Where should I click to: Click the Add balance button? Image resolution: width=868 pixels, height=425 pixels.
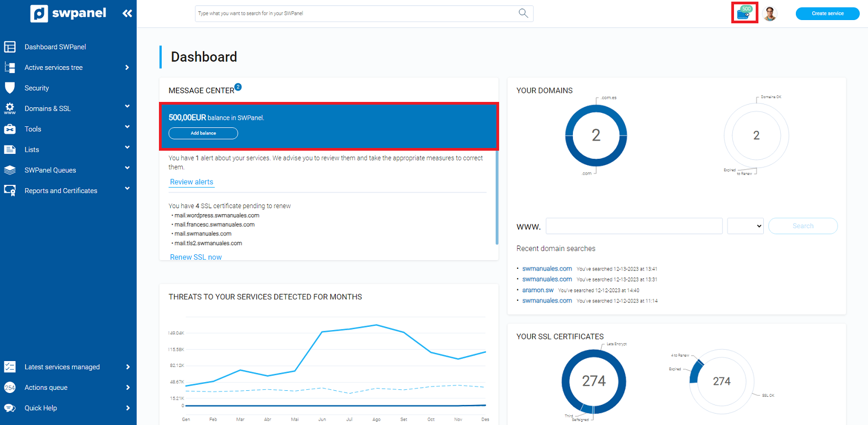pyautogui.click(x=203, y=133)
